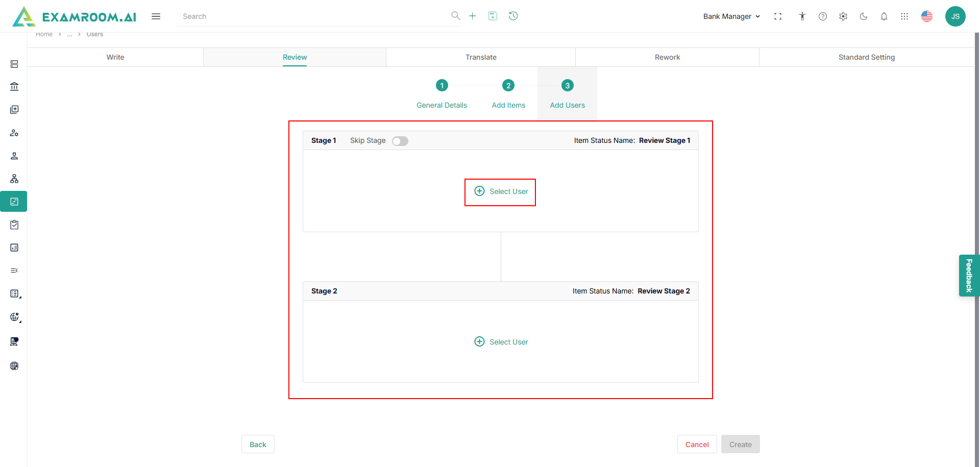This screenshot has height=467, width=980.
Task: Open the clipboard checkmark sidebar icon
Action: coord(14,225)
